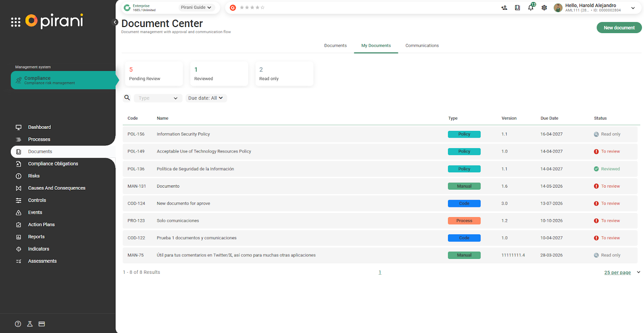Click the fifth rating star
Image resolution: width=644 pixels, height=333 pixels.
(263, 8)
